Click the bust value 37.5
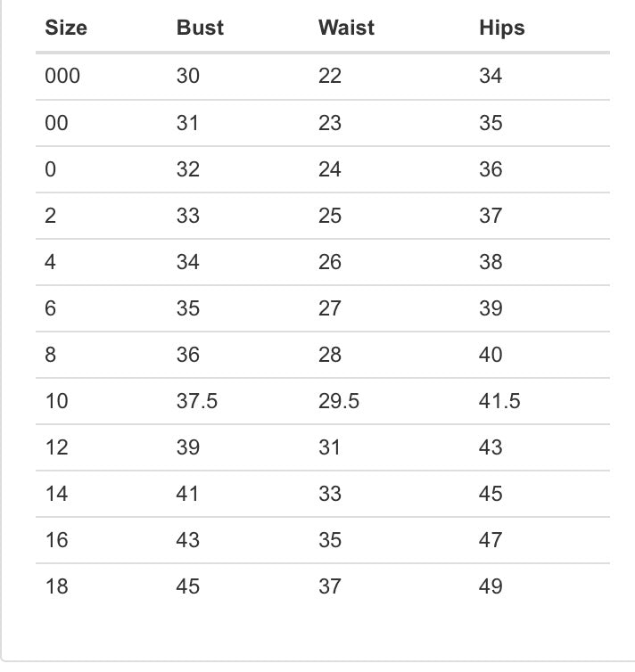This screenshot has width=635, height=672. point(197,401)
